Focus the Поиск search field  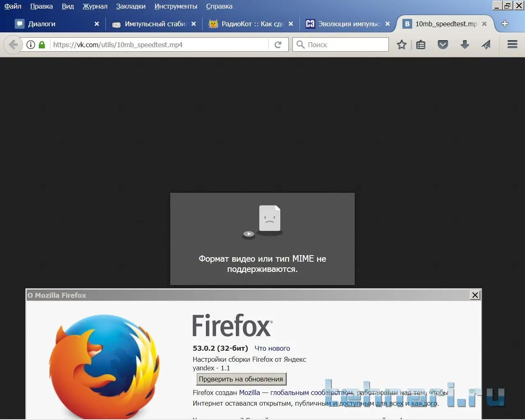(x=340, y=45)
